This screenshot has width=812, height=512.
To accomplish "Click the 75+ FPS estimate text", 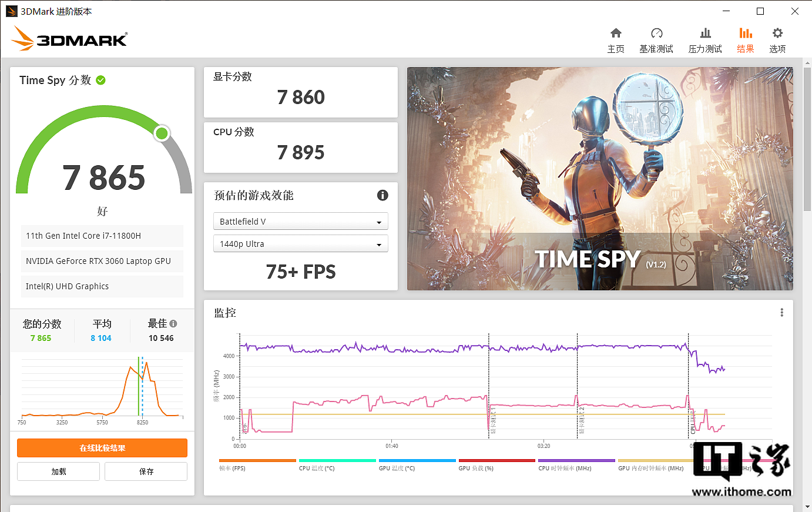I will (301, 272).
